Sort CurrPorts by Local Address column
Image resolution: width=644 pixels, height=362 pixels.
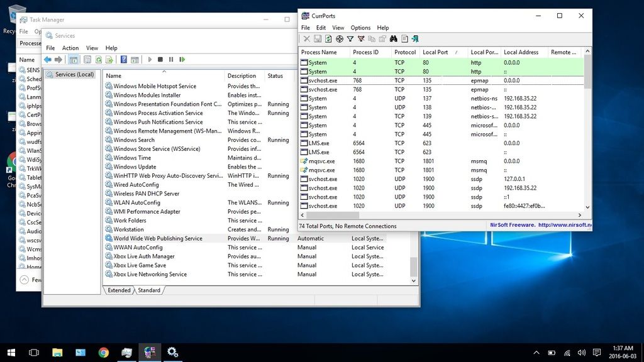click(x=525, y=52)
